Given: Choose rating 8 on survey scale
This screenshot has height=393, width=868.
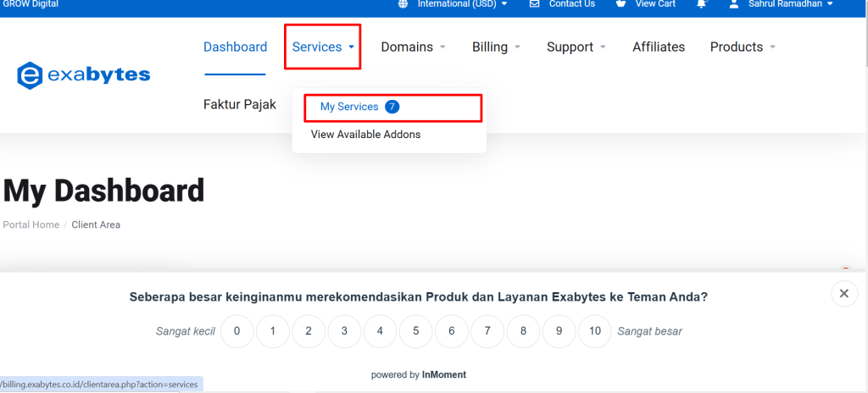Looking at the screenshot, I should [x=524, y=331].
